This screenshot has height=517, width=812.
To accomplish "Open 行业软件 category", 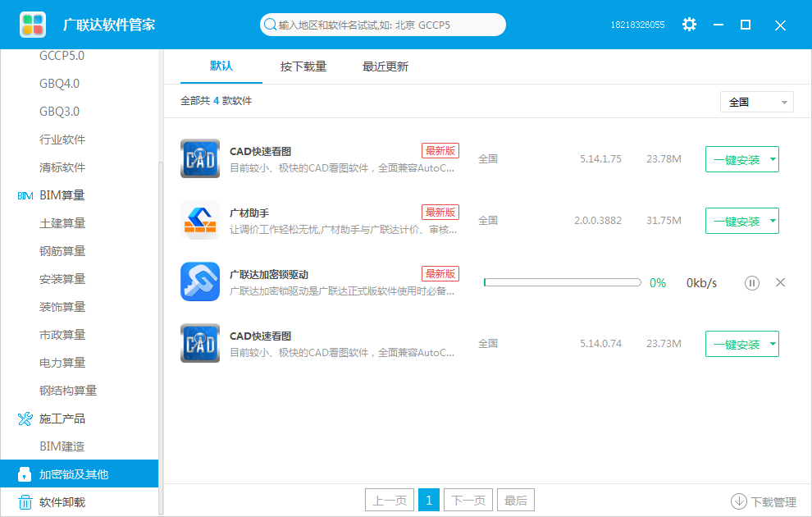I will (62, 140).
